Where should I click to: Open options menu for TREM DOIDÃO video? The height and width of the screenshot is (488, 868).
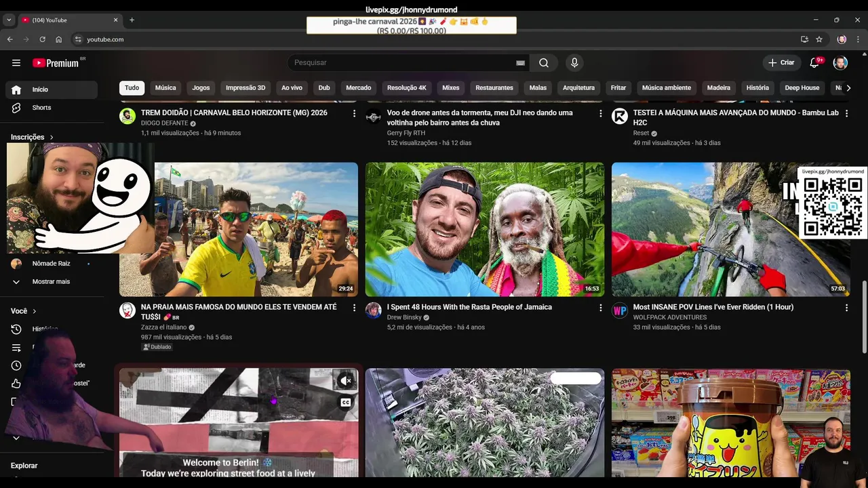click(x=354, y=114)
